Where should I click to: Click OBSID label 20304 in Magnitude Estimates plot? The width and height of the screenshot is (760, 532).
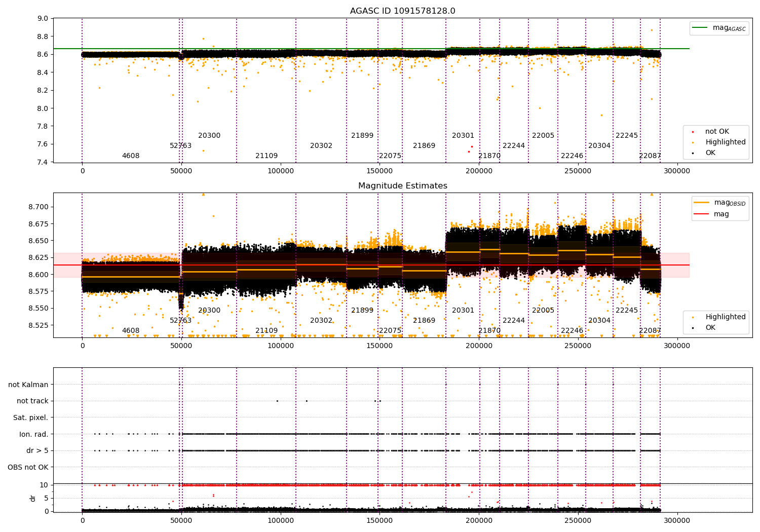pos(599,321)
